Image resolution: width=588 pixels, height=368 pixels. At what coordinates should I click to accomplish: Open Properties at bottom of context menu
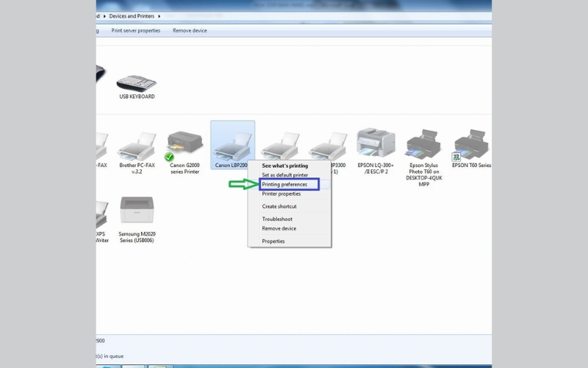pos(273,241)
